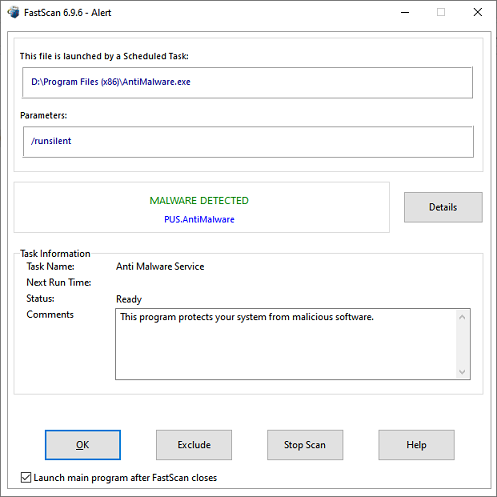Click the Task Name label
The width and height of the screenshot is (497, 497).
[50, 266]
